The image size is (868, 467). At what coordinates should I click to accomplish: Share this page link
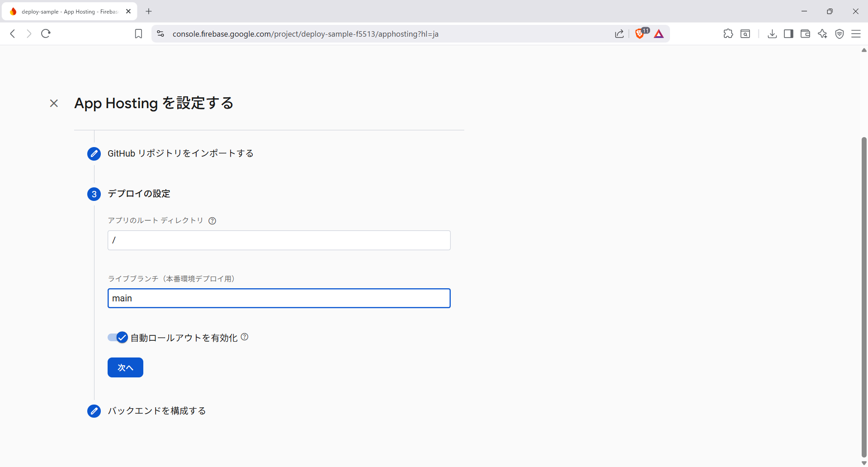(619, 34)
